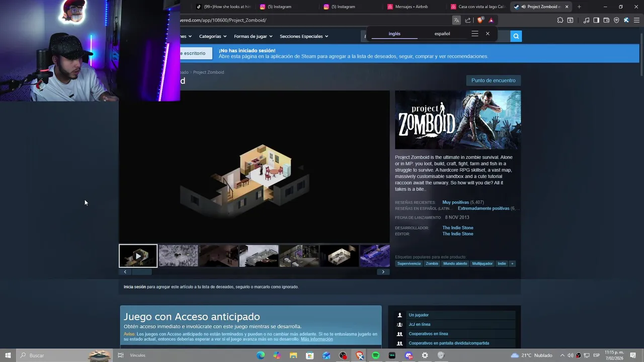Open the Brave Wallet icon
Viewport: 644px width, 362px height.
coord(606,20)
